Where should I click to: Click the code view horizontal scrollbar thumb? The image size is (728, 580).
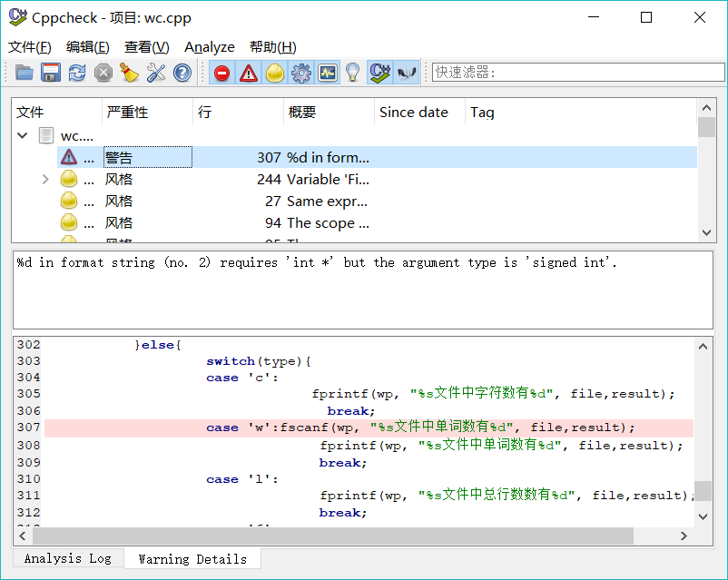[333, 536]
